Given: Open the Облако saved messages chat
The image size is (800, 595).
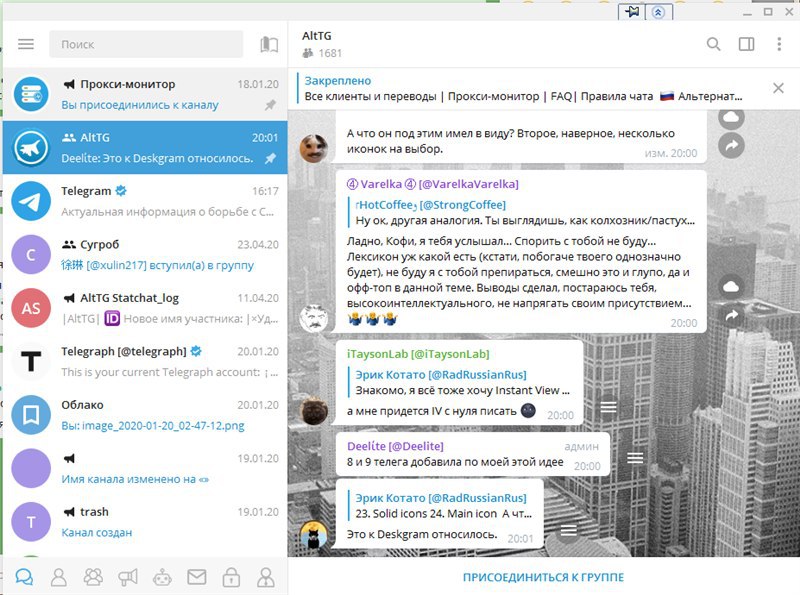Looking at the screenshot, I should pyautogui.click(x=145, y=415).
